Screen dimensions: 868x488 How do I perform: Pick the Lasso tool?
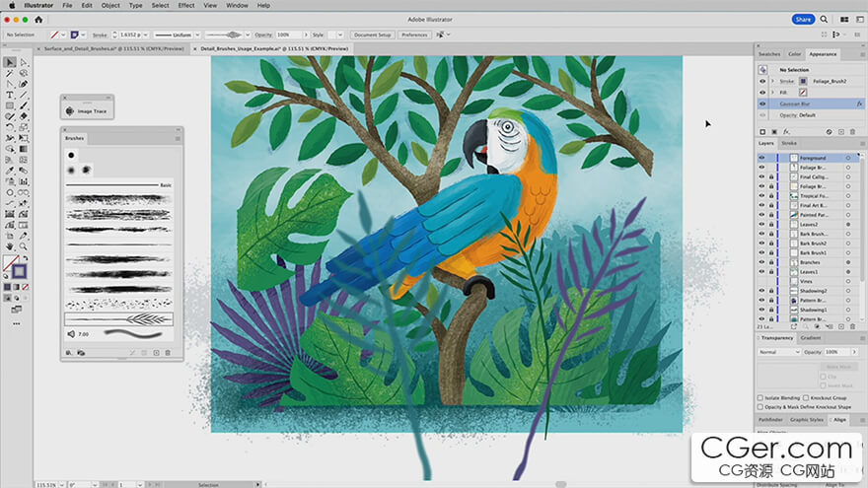pos(24,73)
